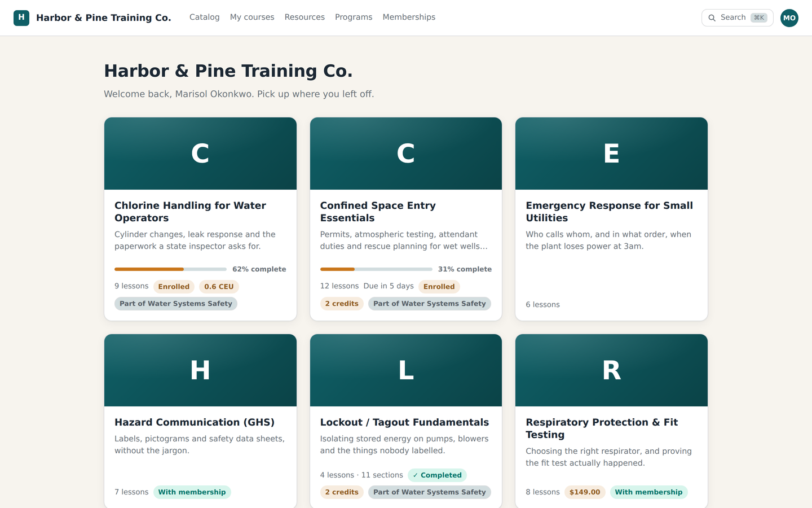Open the Chlorine Handling course thumbnail
This screenshot has width=812, height=508.
click(200, 154)
